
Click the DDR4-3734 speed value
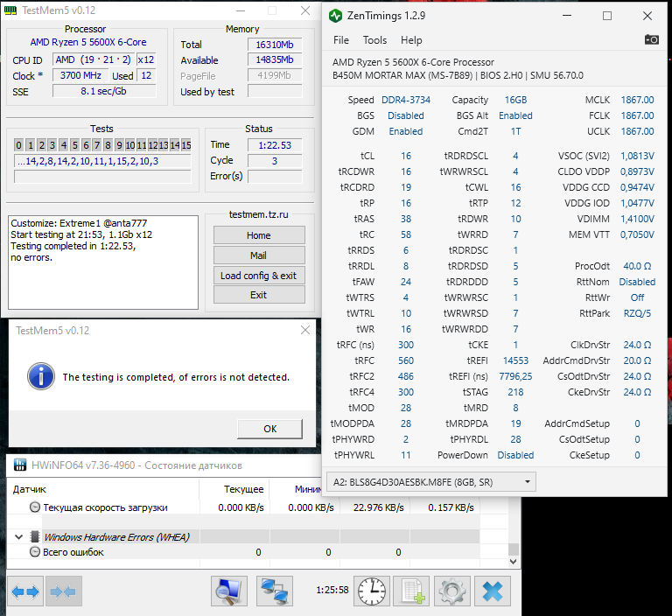406,100
